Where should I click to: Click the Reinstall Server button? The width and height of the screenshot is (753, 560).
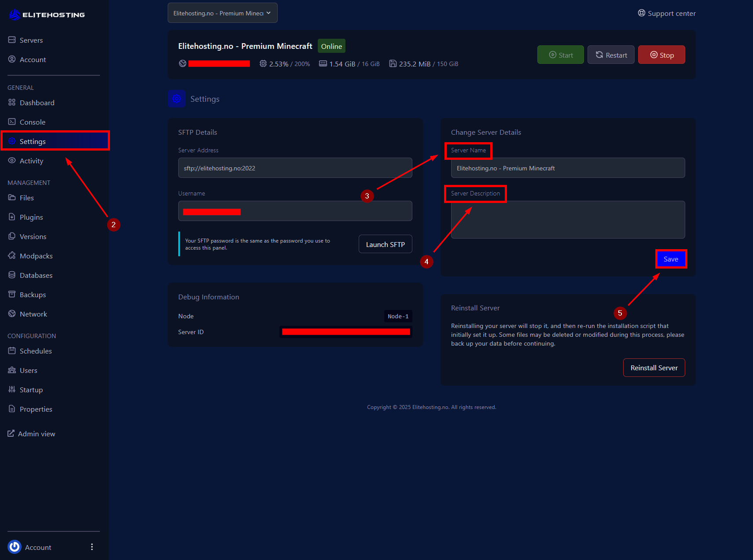click(654, 368)
